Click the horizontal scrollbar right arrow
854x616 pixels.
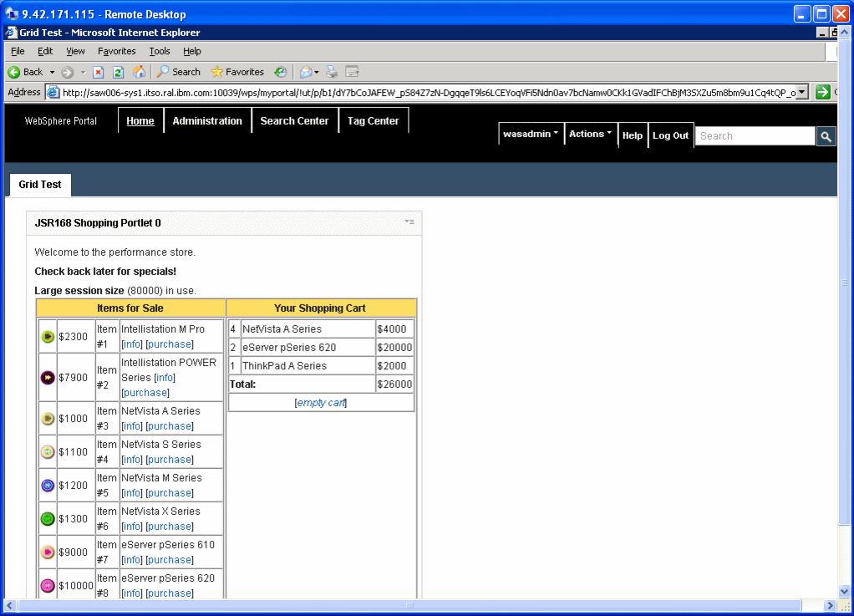pyautogui.click(x=830, y=605)
